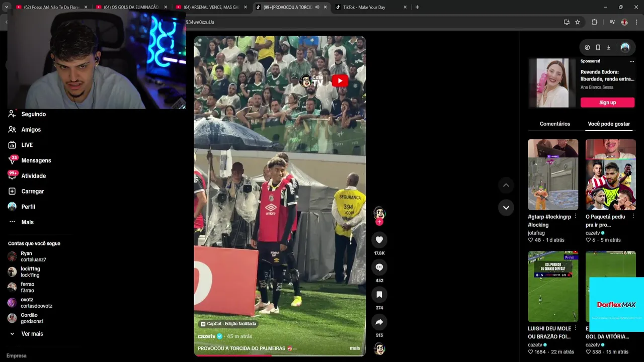
Task: Open a new browser tab
Action: tap(417, 7)
